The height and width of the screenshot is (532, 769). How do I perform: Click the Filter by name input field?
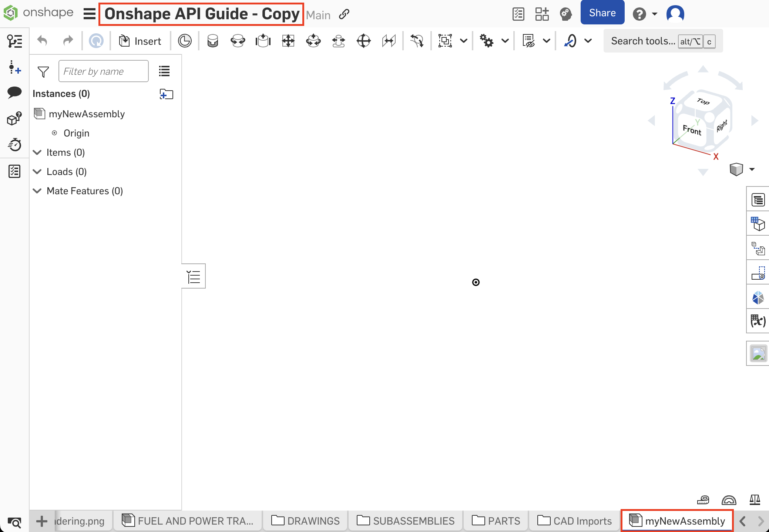[x=103, y=71]
